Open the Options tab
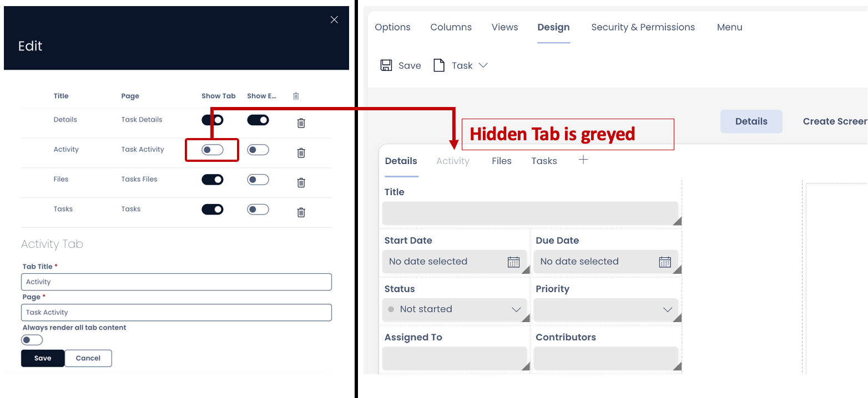868x398 pixels. click(x=392, y=27)
